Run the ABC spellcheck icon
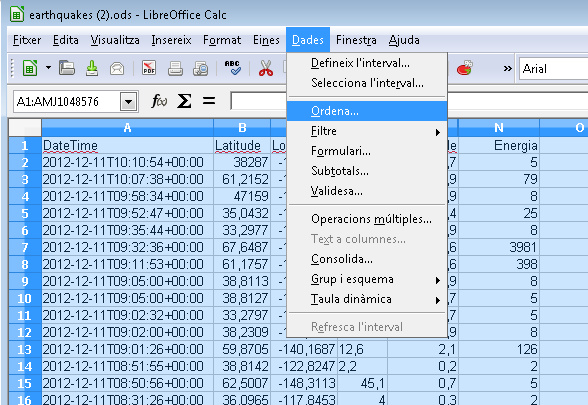This screenshot has width=588, height=405. tap(233, 68)
